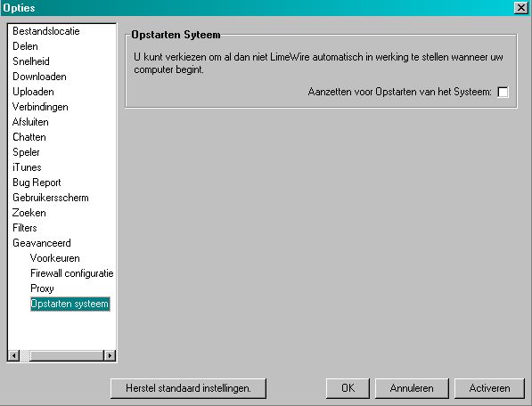This screenshot has height=406, width=532.
Task: Open the Bug Report category
Action: tap(37, 183)
